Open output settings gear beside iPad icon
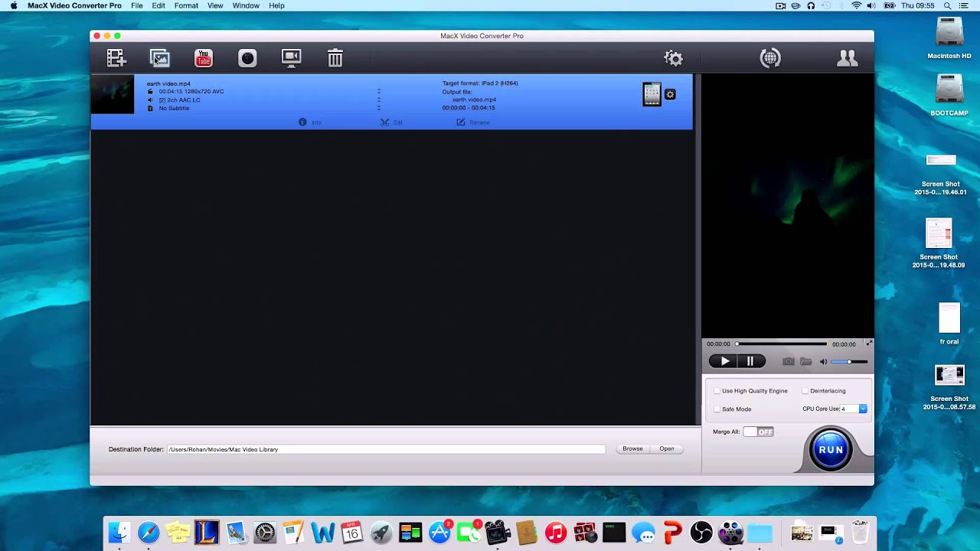The width and height of the screenshot is (980, 551). (x=670, y=94)
